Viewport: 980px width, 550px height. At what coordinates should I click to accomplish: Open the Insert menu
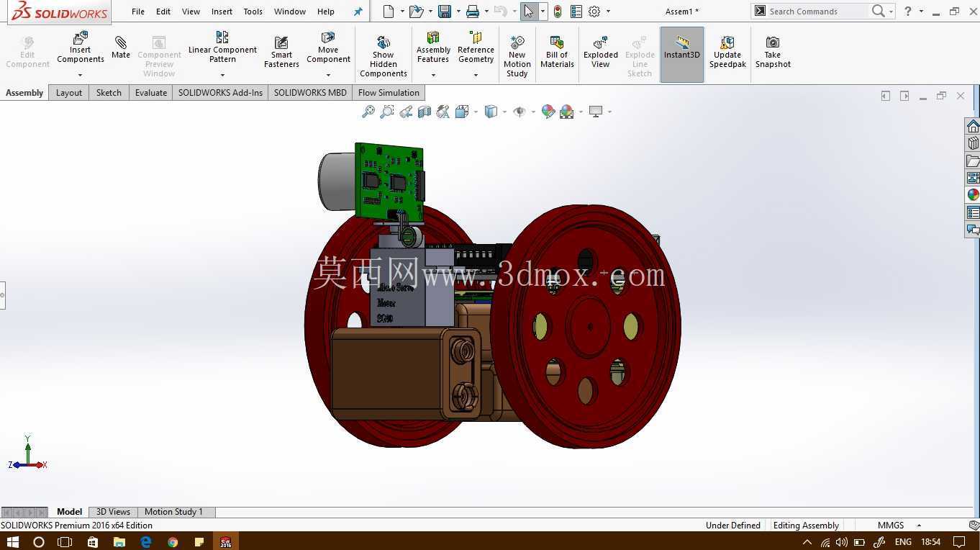coord(222,12)
